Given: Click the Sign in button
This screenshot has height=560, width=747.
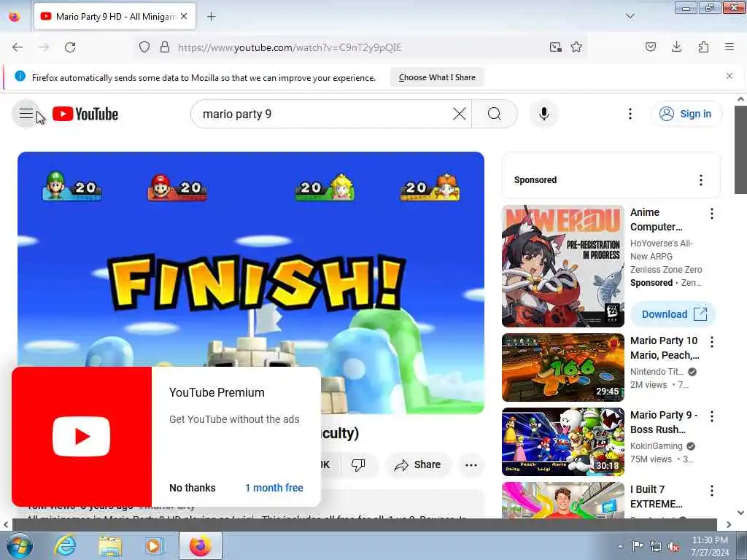Looking at the screenshot, I should click(x=686, y=114).
